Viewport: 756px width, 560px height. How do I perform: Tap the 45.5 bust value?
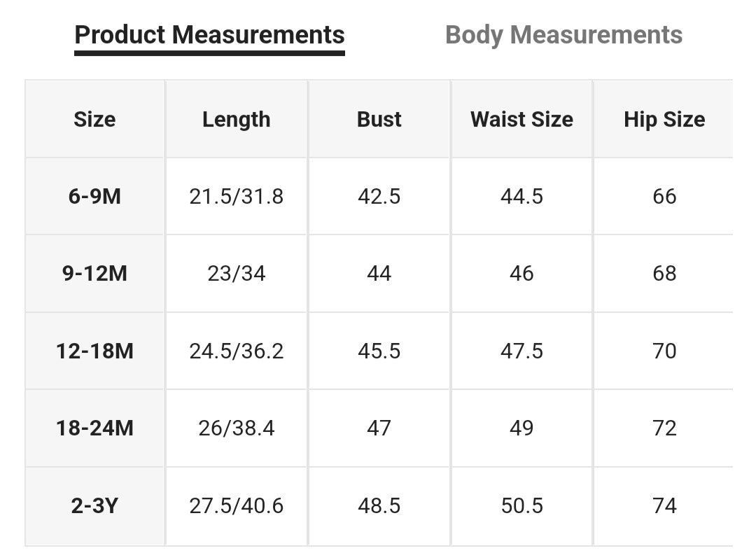379,351
